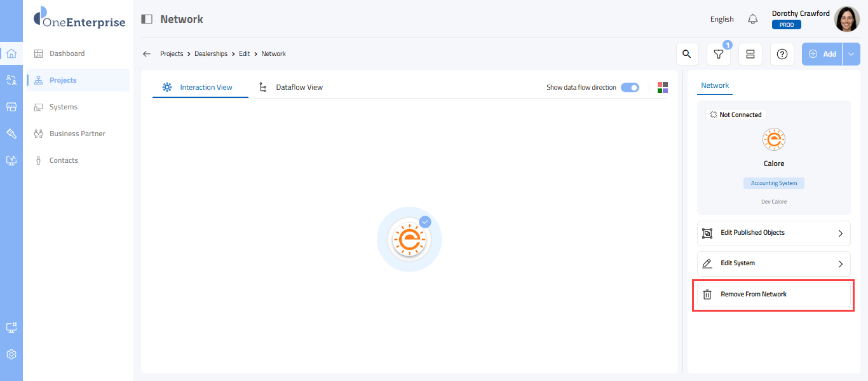
Task: Click the back arrow in breadcrumb
Action: 147,54
